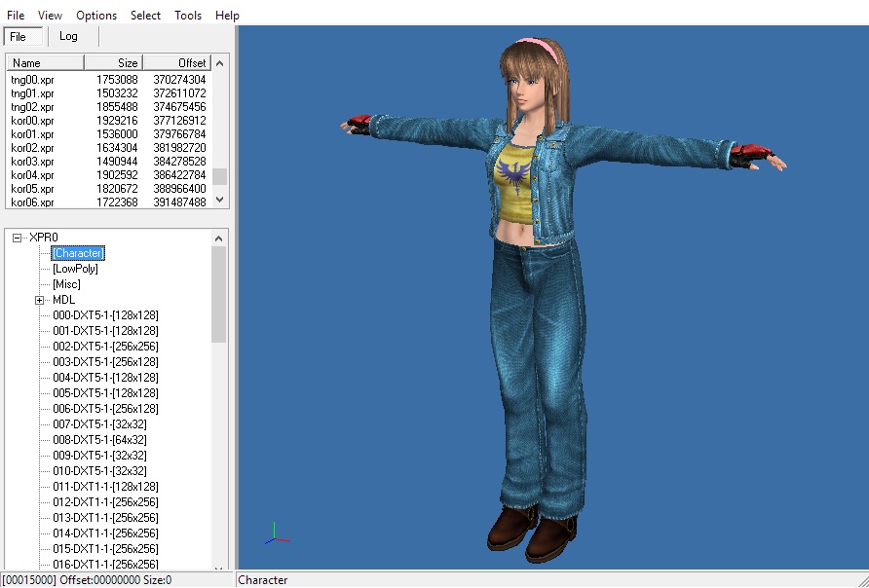Open the View menu
Screen dimensions: 869x588
click(x=50, y=16)
